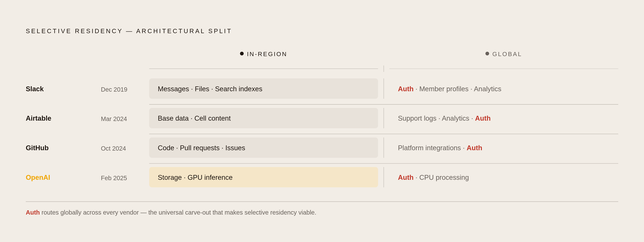Click the red Auth label in Slack row

pos(406,89)
